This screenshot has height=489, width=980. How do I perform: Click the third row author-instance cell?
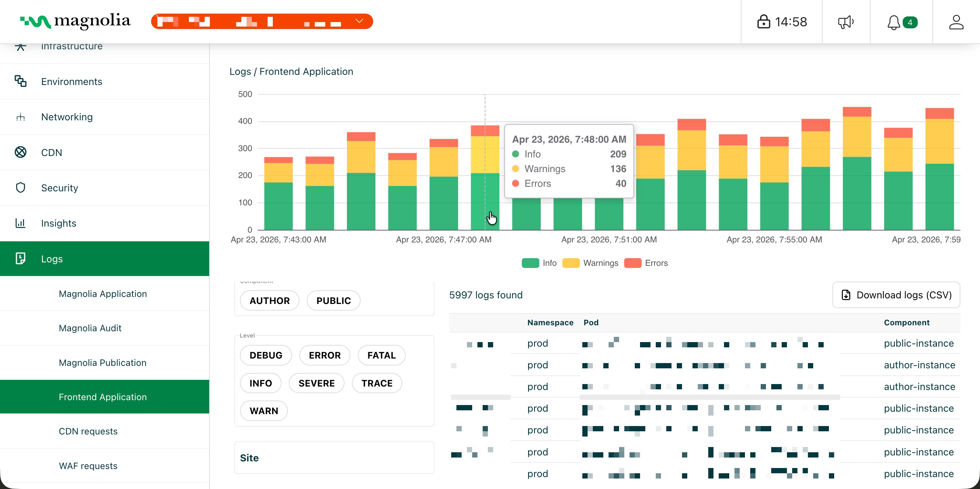point(919,387)
